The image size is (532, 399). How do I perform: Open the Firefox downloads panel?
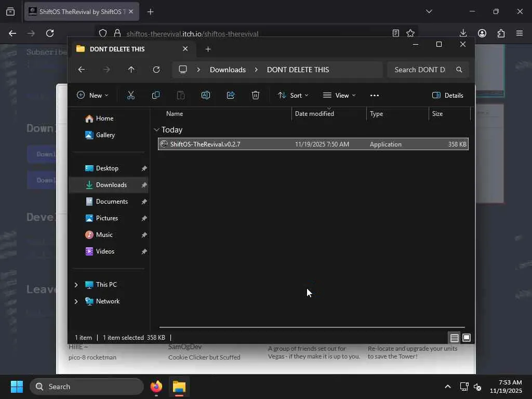(463, 33)
